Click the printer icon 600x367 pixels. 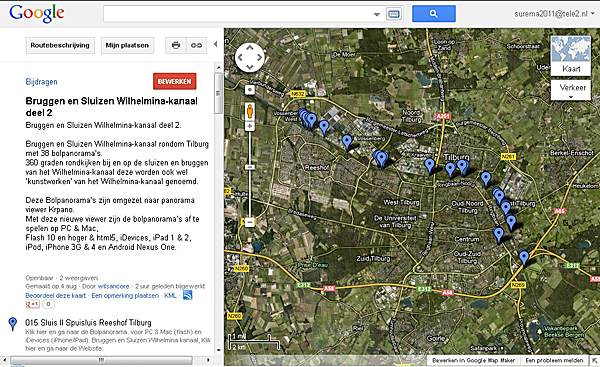coord(176,45)
